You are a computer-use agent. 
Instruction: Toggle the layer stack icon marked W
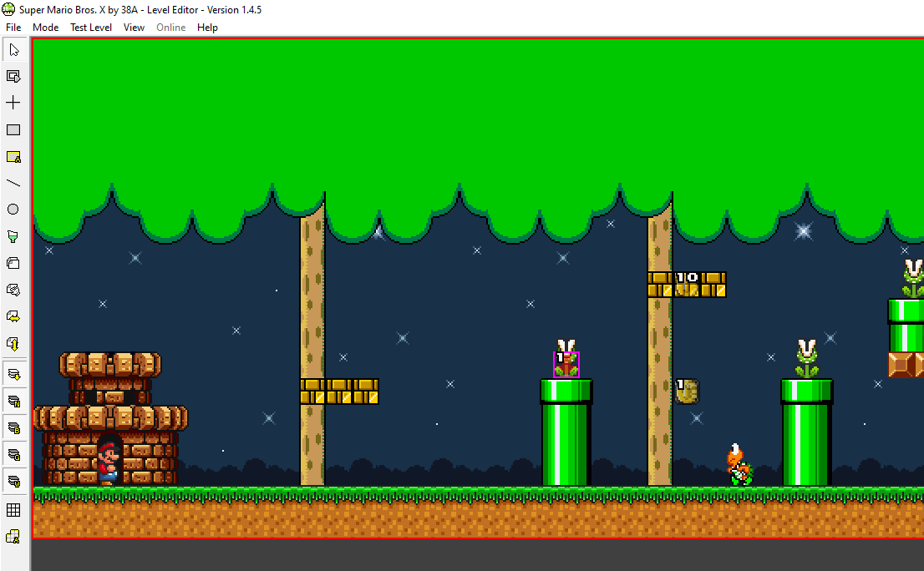(x=13, y=481)
